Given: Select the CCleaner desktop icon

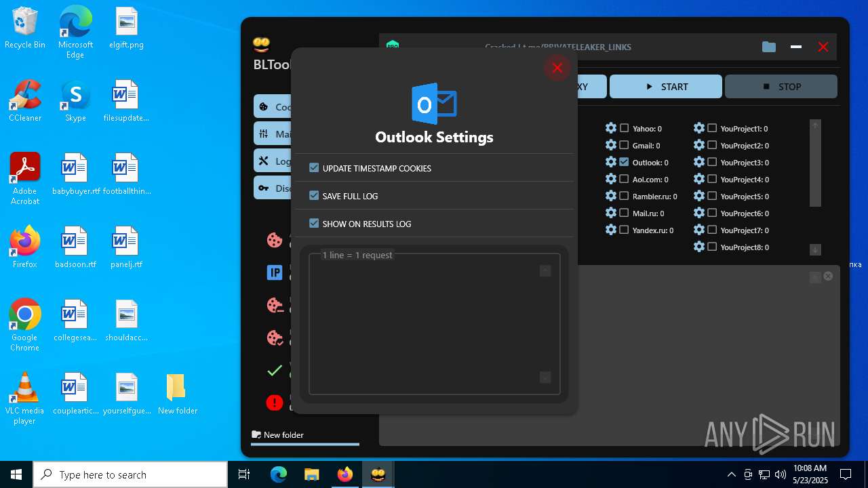Looking at the screenshot, I should coord(25,100).
